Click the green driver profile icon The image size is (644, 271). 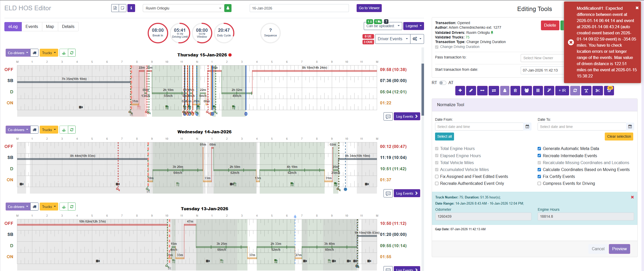228,8
